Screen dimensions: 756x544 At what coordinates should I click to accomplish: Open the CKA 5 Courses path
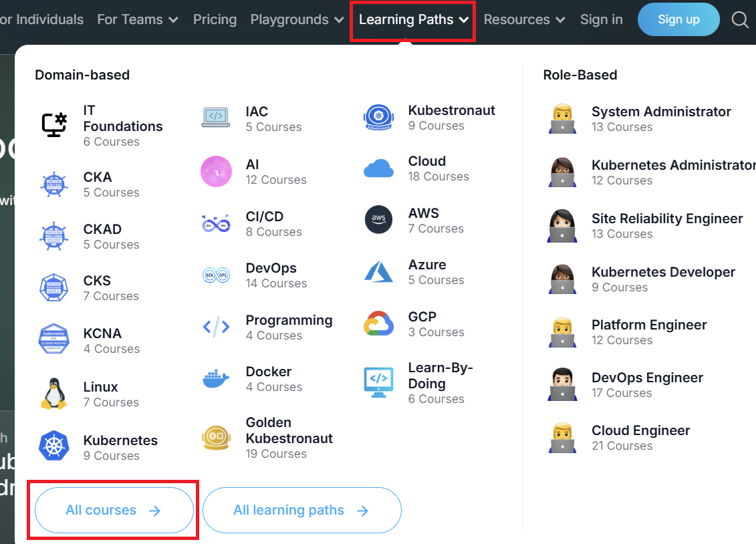pos(89,184)
